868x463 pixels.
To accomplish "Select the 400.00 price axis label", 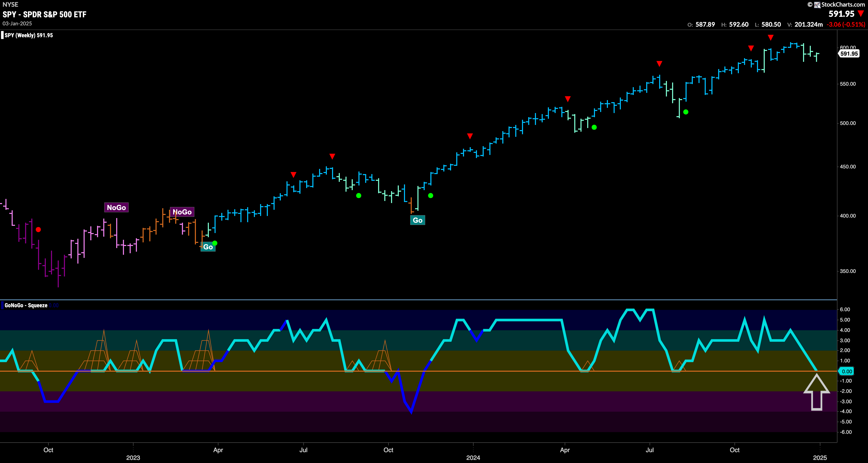I will tap(848, 216).
